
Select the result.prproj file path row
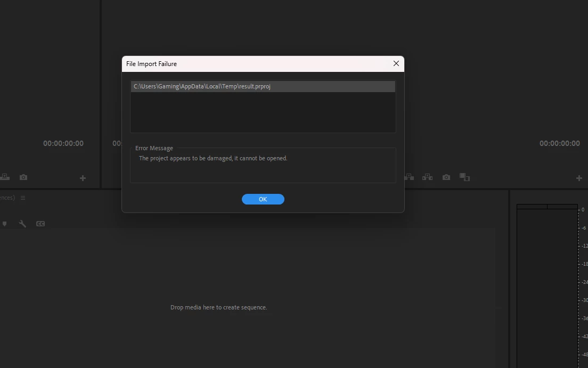[x=263, y=86]
